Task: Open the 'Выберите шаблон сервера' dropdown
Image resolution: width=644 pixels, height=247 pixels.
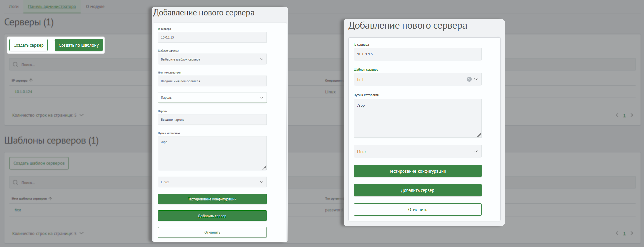Action: tap(212, 59)
